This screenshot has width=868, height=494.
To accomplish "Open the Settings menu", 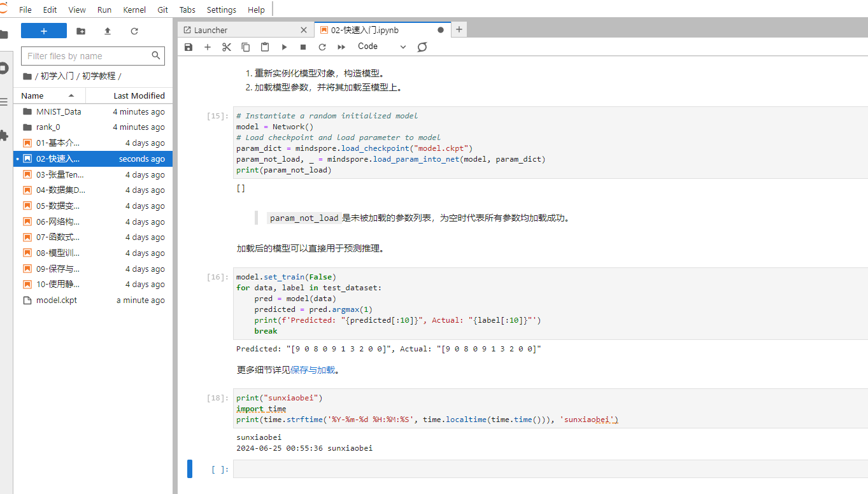I will (x=222, y=10).
